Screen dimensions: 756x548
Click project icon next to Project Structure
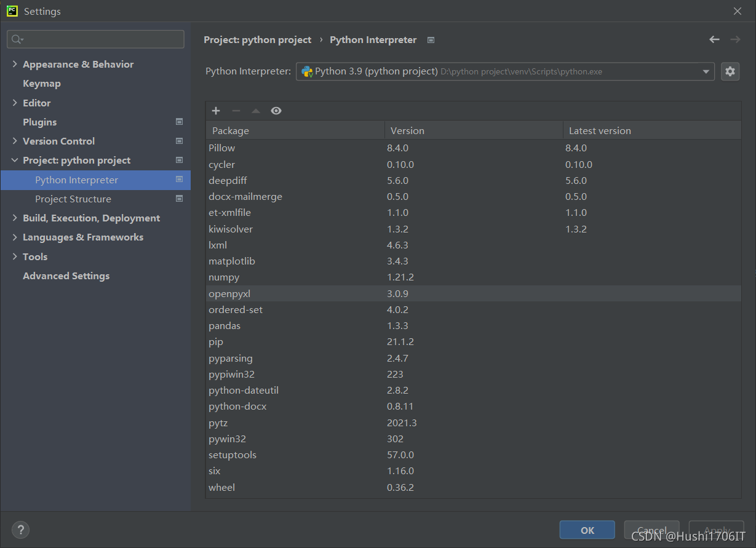tap(179, 199)
